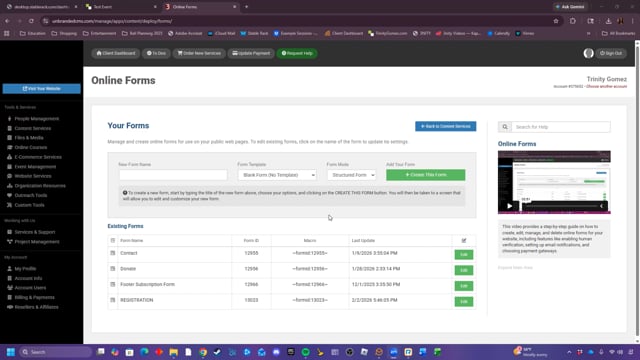Click the edit column header icon
The height and width of the screenshot is (360, 640).
pyautogui.click(x=464, y=240)
